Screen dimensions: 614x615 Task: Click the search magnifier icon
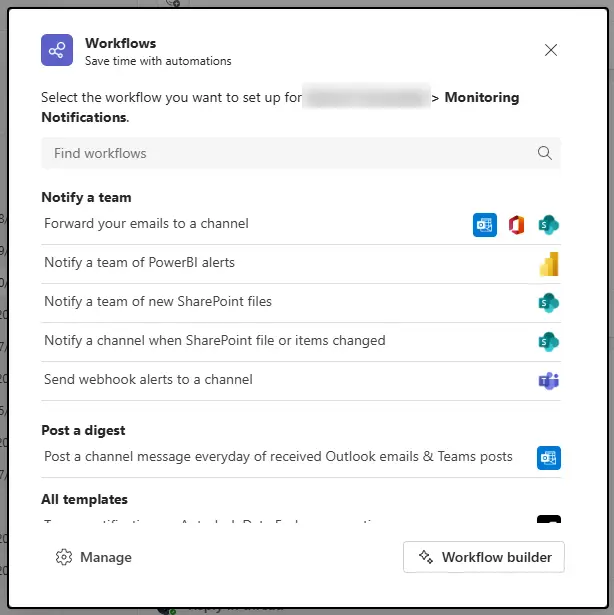pyautogui.click(x=545, y=153)
